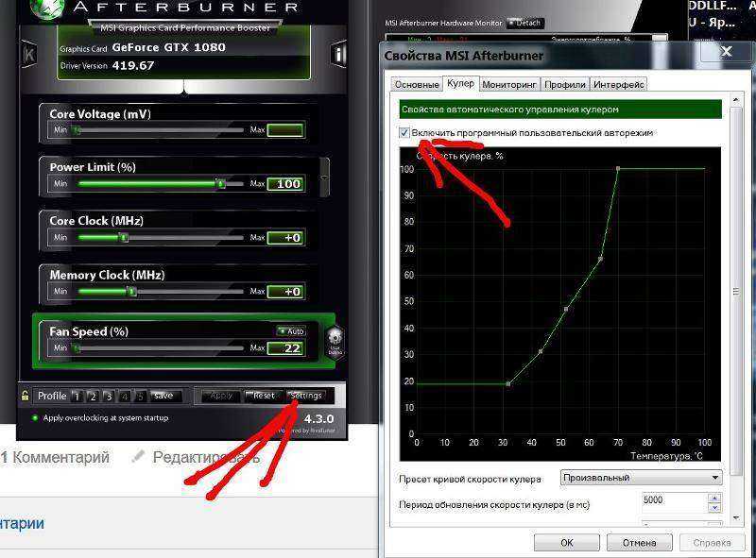Click the K Kombustor side icon
This screenshot has width=756, height=558.
click(28, 55)
